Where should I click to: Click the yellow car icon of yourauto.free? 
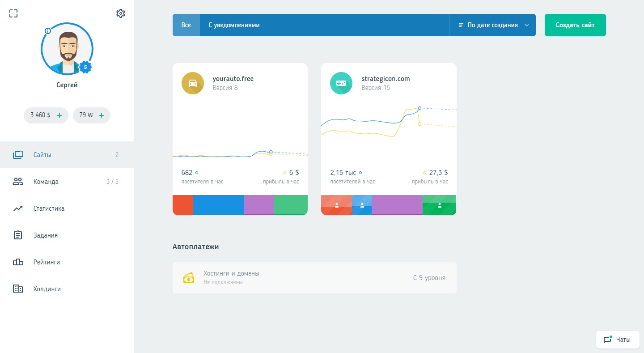193,83
